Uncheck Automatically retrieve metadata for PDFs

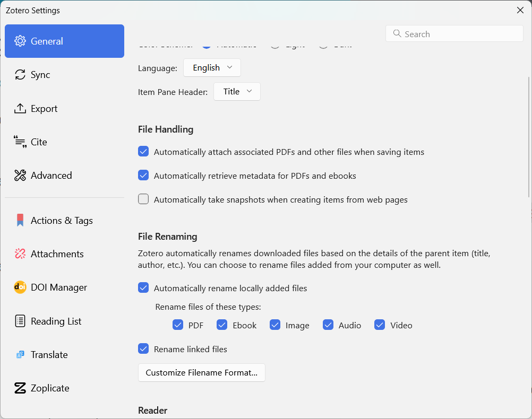tap(143, 176)
